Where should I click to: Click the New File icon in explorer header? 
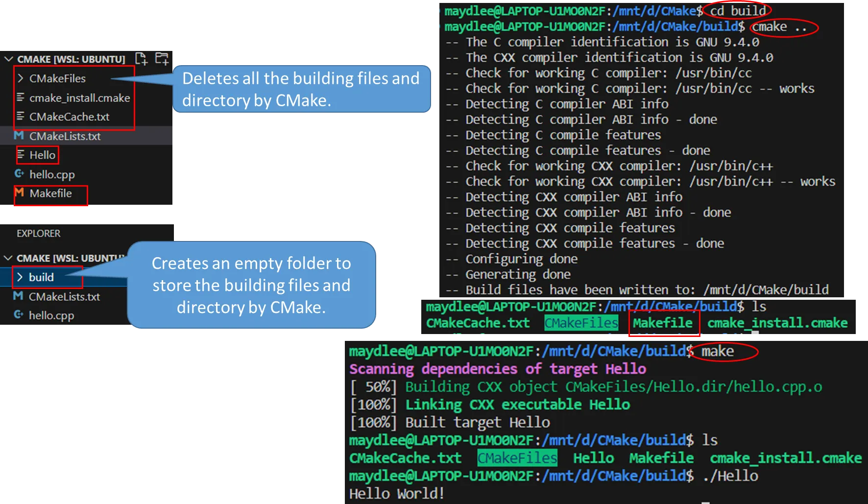click(x=141, y=59)
